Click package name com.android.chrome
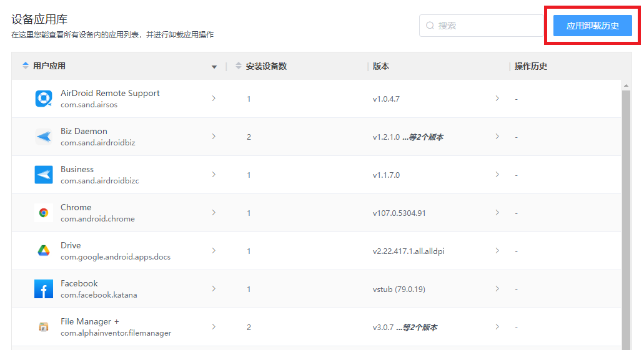Viewport: 644px width, 350px height. tap(97, 219)
